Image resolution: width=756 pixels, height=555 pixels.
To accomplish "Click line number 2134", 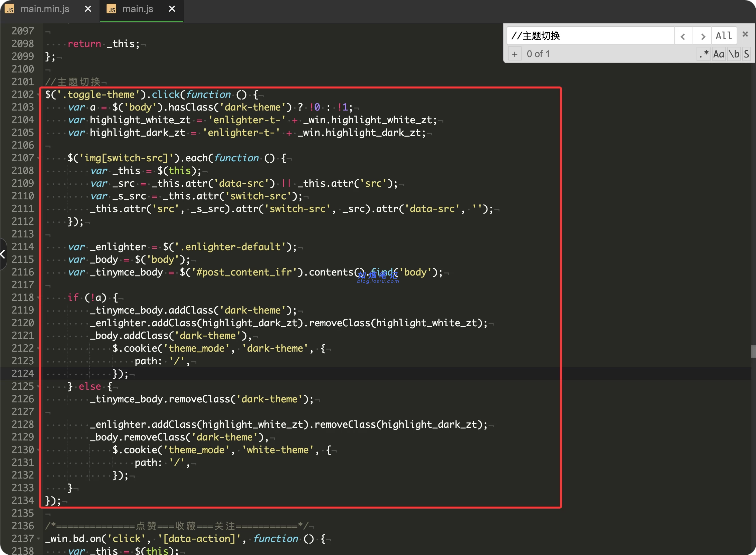I will [23, 501].
